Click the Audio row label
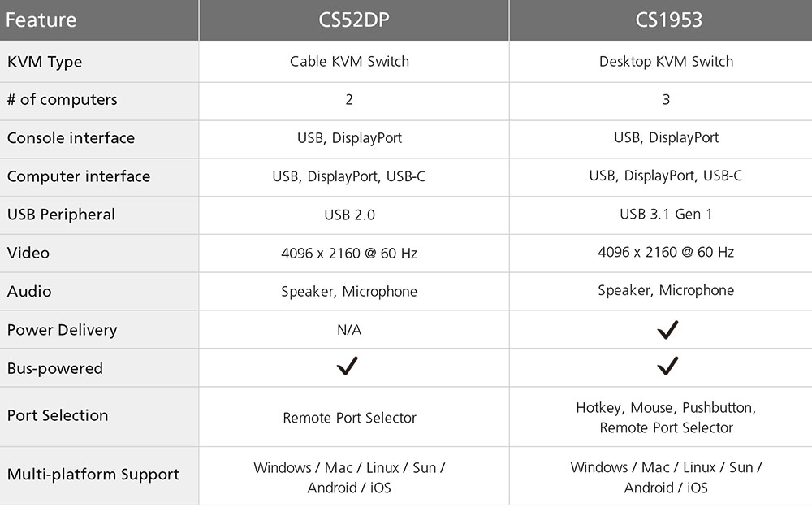Viewport: 812px width, 512px height. 29,291
